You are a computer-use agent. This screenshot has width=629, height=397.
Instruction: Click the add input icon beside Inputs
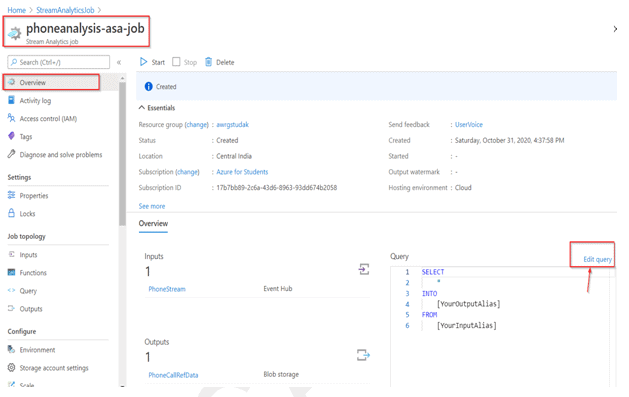364,269
